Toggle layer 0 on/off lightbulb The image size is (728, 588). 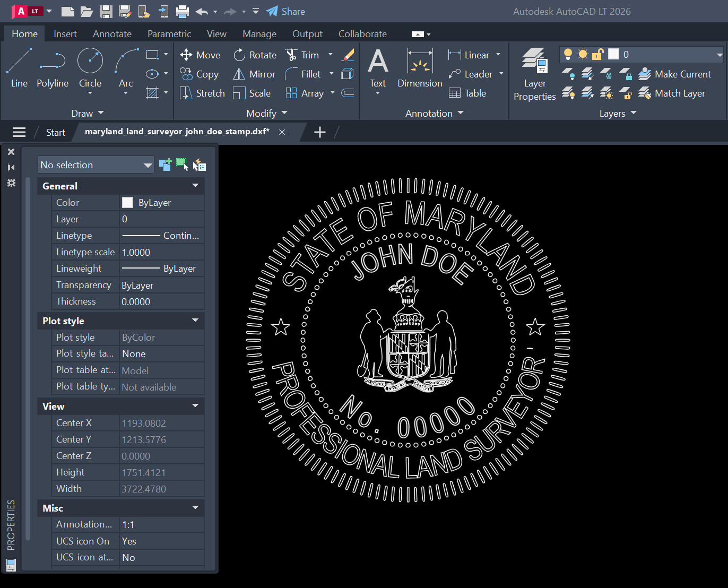pos(568,54)
